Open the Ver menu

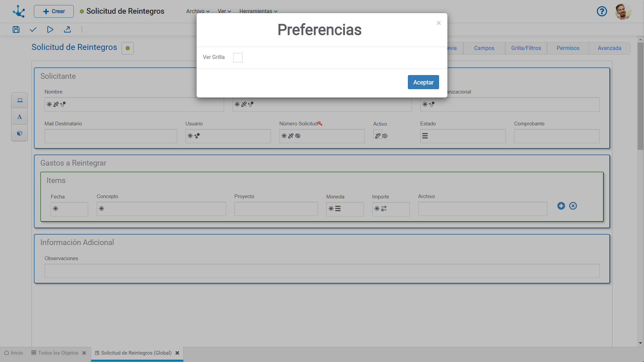pyautogui.click(x=224, y=11)
